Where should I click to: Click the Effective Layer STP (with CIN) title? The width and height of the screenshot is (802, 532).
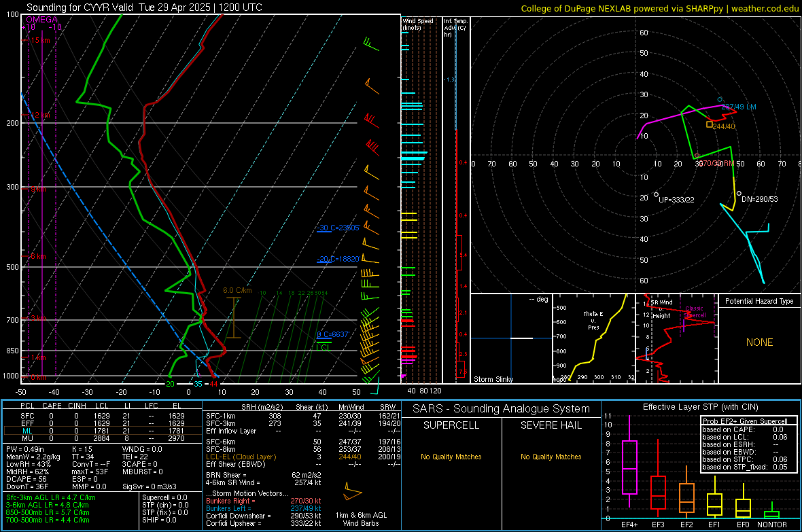click(x=700, y=407)
